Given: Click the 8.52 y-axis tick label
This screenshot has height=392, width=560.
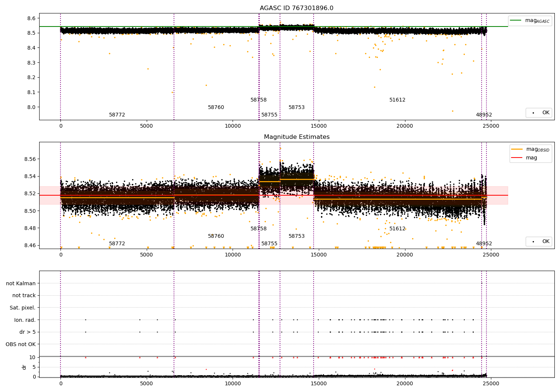Looking at the screenshot, I should (30, 193).
